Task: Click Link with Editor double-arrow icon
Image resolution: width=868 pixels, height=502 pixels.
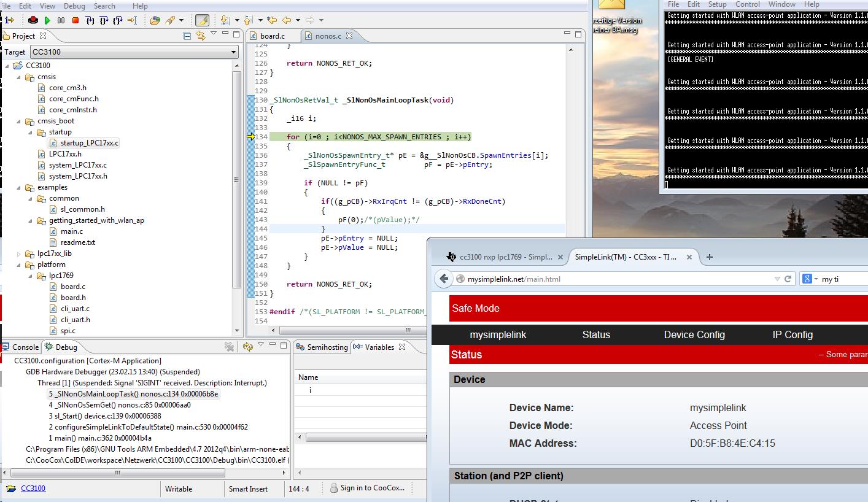Action: 200,36
